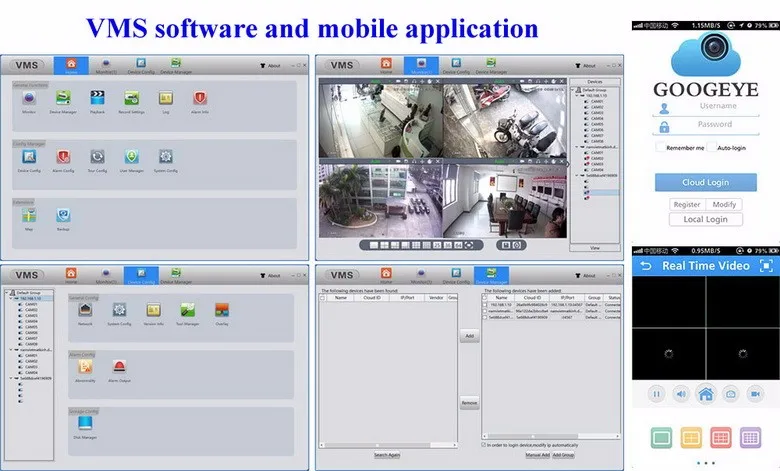Open Disk Manager under Storage Config
Image resolution: width=780 pixels, height=471 pixels.
86,423
